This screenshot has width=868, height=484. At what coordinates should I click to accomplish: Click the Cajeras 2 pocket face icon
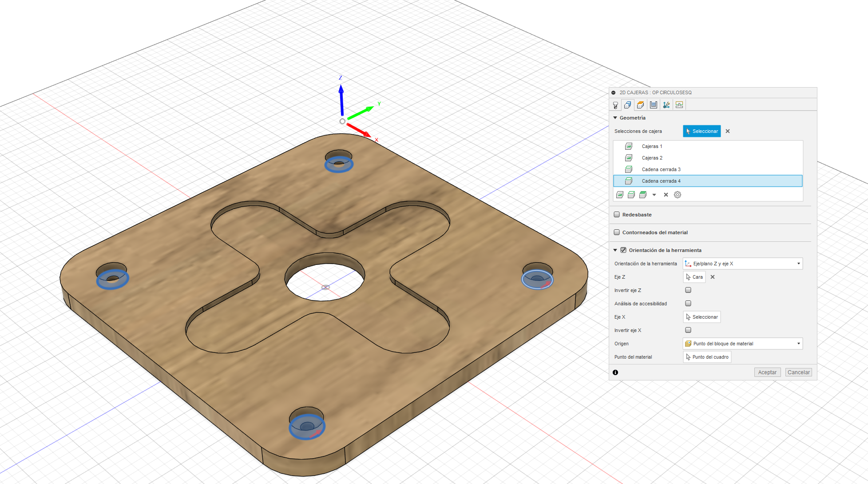point(629,158)
